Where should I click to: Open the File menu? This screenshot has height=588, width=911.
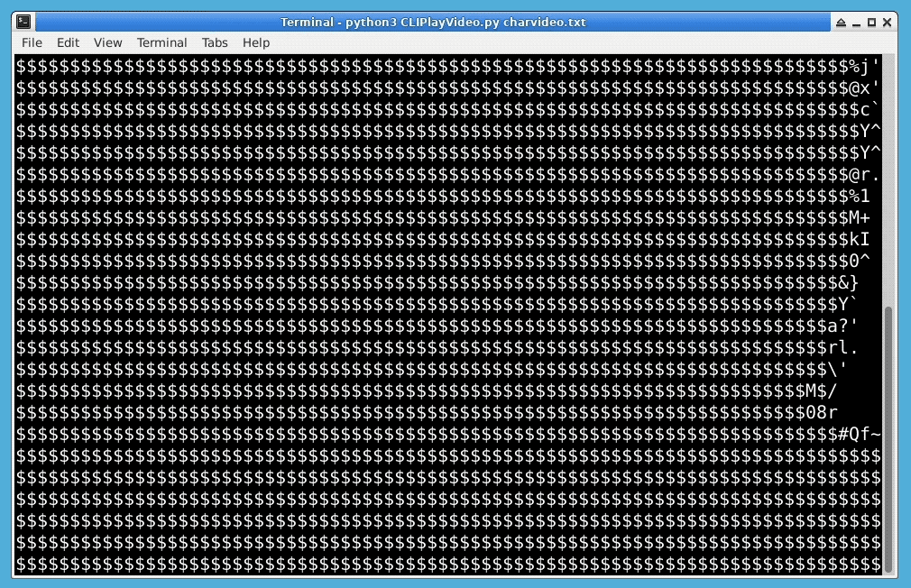pyautogui.click(x=32, y=42)
